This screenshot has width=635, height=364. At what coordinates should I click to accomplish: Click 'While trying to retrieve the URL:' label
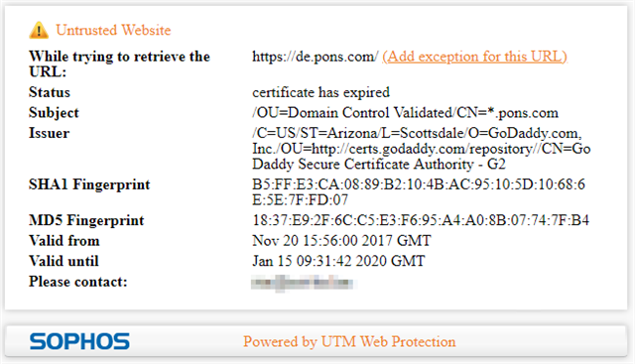[119, 64]
